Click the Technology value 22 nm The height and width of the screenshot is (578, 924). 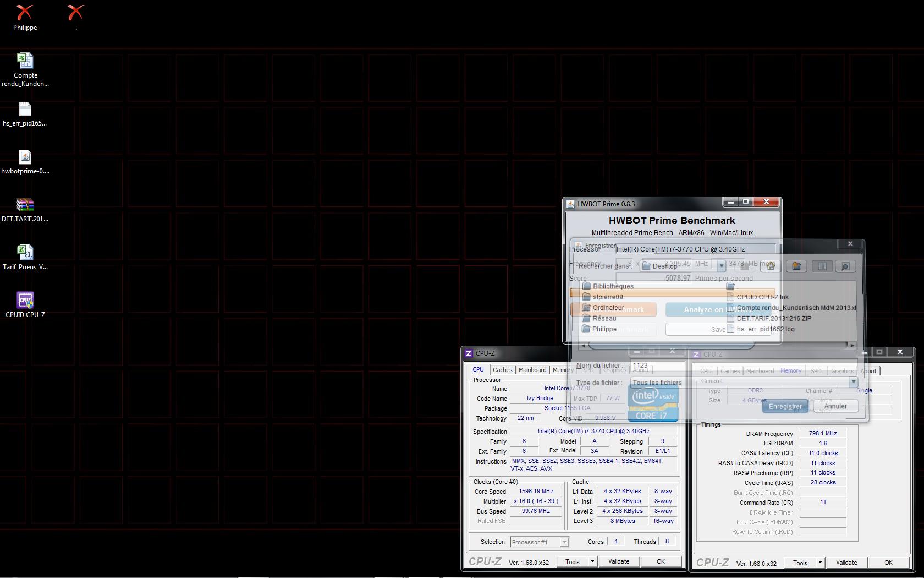pos(525,418)
